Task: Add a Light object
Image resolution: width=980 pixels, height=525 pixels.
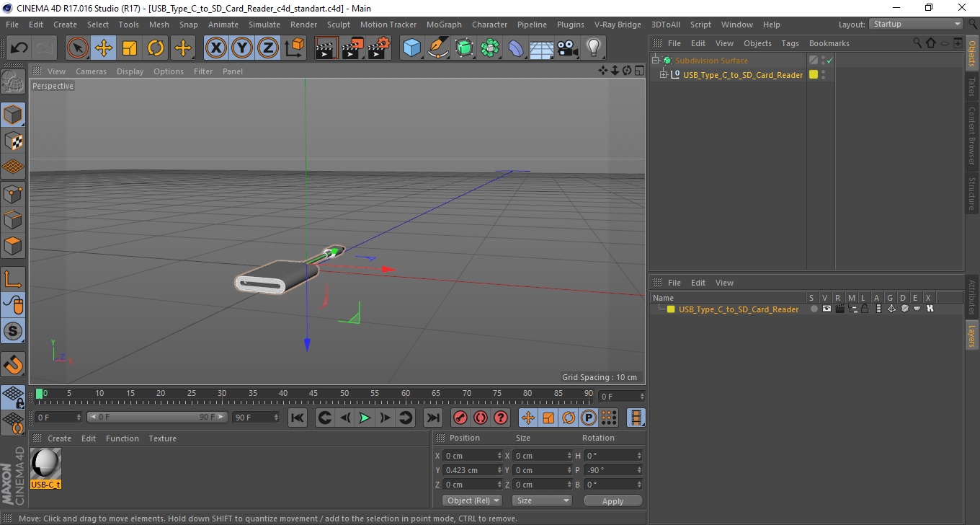Action: point(593,48)
